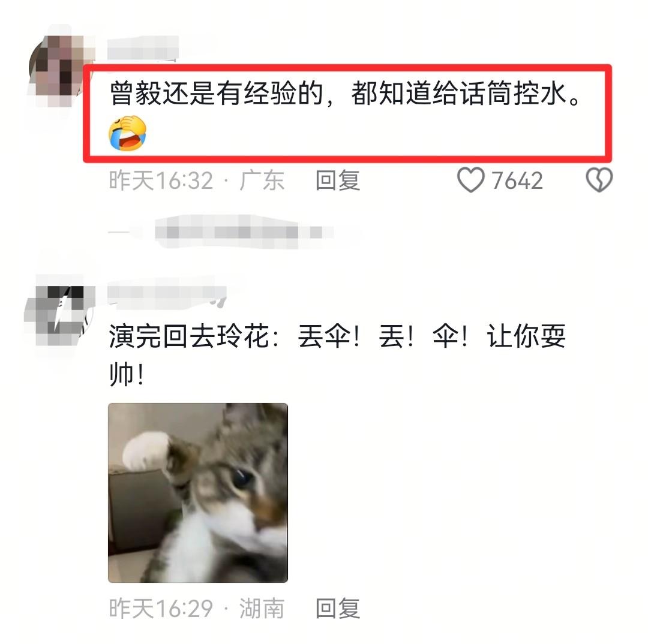Screen dimensions: 648x644
Task: Reply to the 16:29 湖南 comment
Action: pyautogui.click(x=338, y=608)
